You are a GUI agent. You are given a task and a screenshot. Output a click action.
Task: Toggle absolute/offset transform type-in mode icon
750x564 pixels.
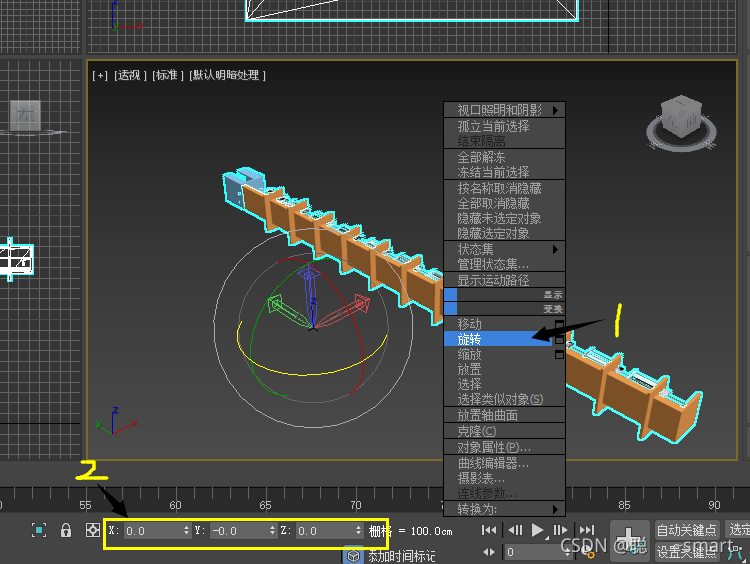click(92, 530)
